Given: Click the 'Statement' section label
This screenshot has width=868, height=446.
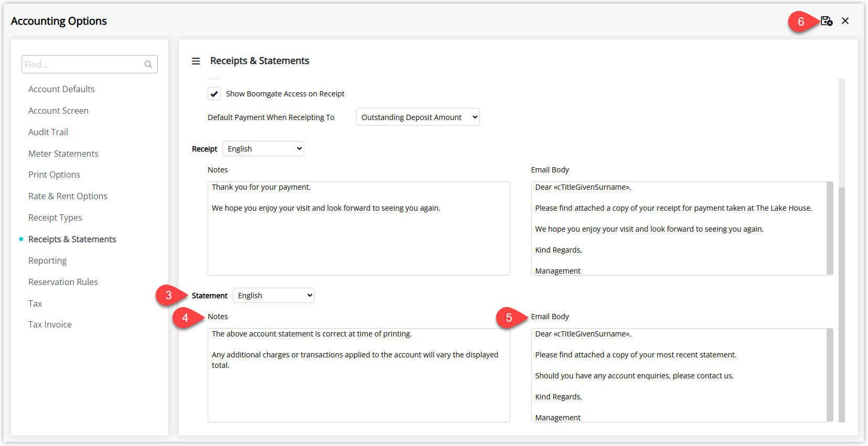Looking at the screenshot, I should 209,296.
